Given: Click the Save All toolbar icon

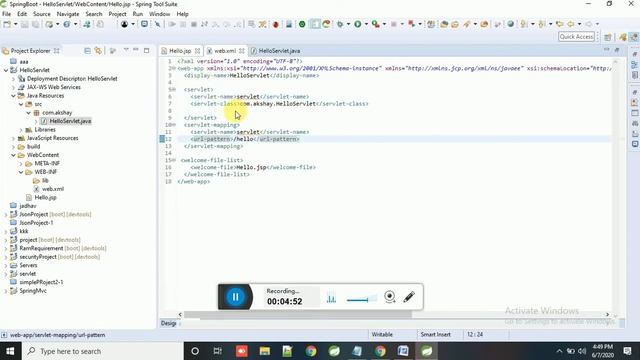Looking at the screenshot, I should (36, 24).
